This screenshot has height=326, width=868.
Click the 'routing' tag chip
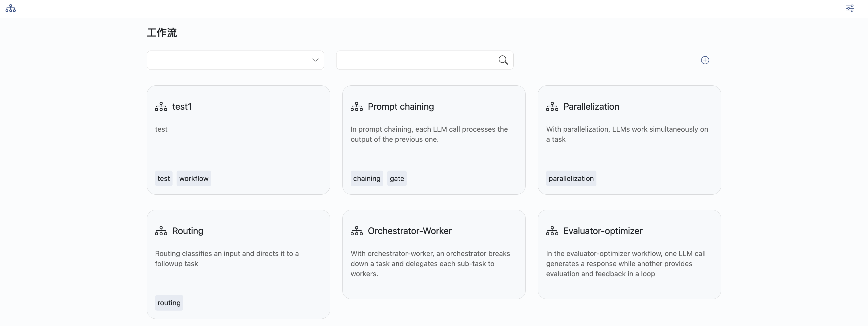click(169, 303)
